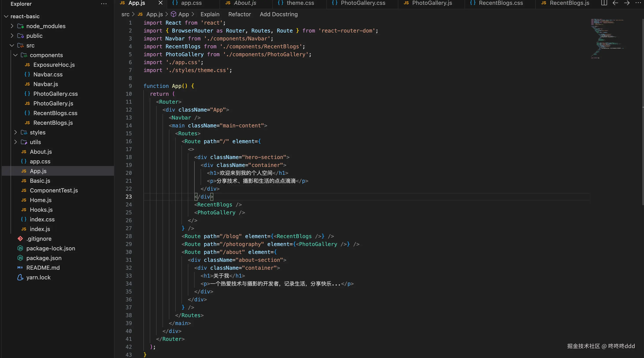Navigate forward using the right arrow icon
The width and height of the screenshot is (644, 358).
[x=627, y=3]
